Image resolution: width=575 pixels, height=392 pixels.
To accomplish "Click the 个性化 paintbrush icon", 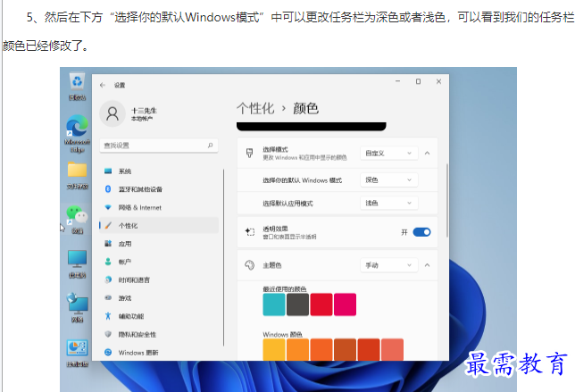I will point(108,225).
